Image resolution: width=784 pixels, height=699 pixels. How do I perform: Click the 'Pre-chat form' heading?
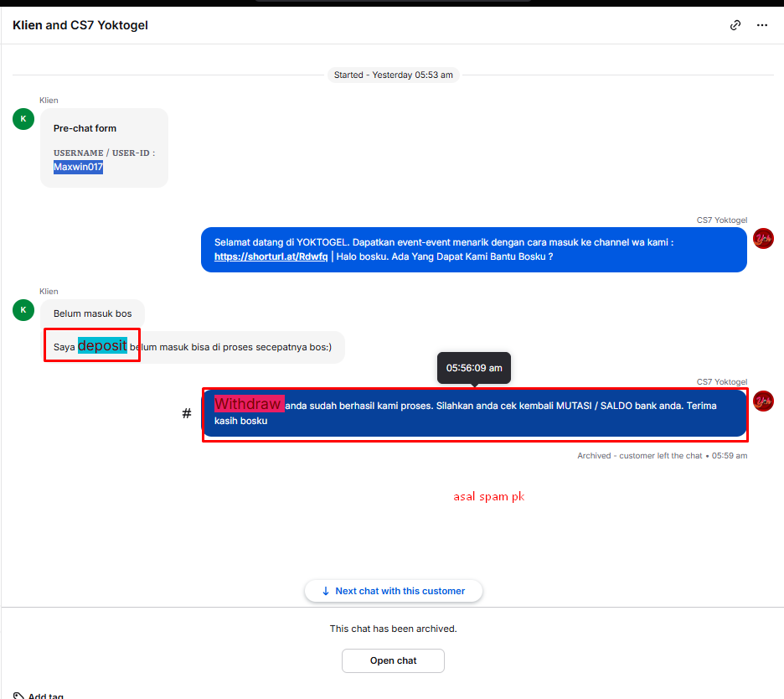pos(85,128)
